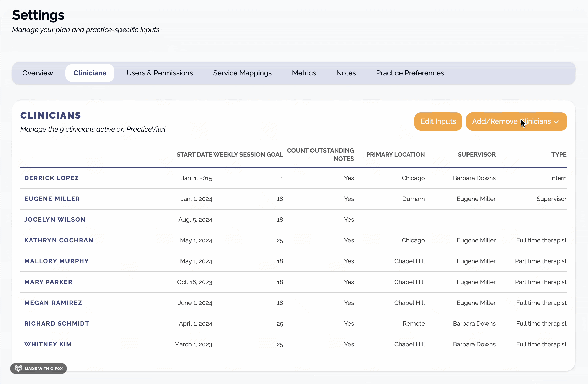Select the active Clinicians tab
Image resolution: width=588 pixels, height=384 pixels.
[x=90, y=73]
